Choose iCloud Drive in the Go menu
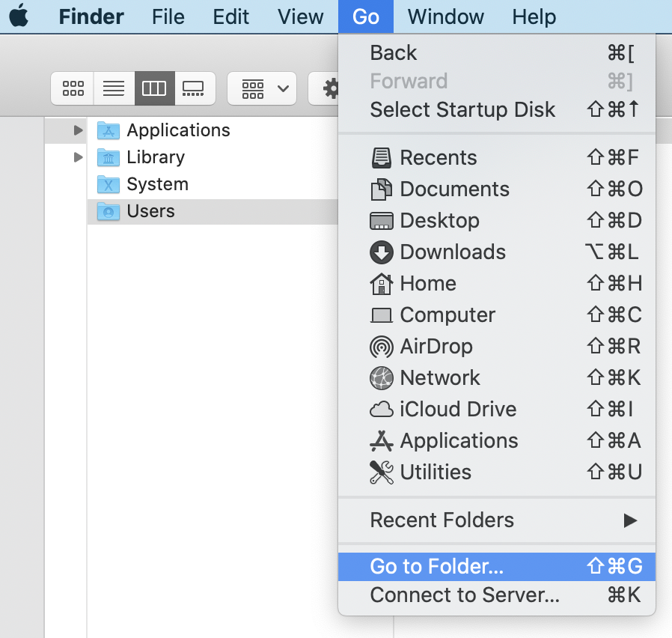The height and width of the screenshot is (638, 672). tap(497, 409)
